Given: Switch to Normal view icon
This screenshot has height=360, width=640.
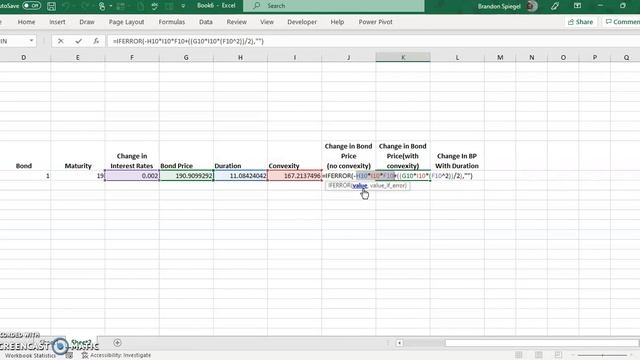Looking at the screenshot, I should click(x=519, y=355).
